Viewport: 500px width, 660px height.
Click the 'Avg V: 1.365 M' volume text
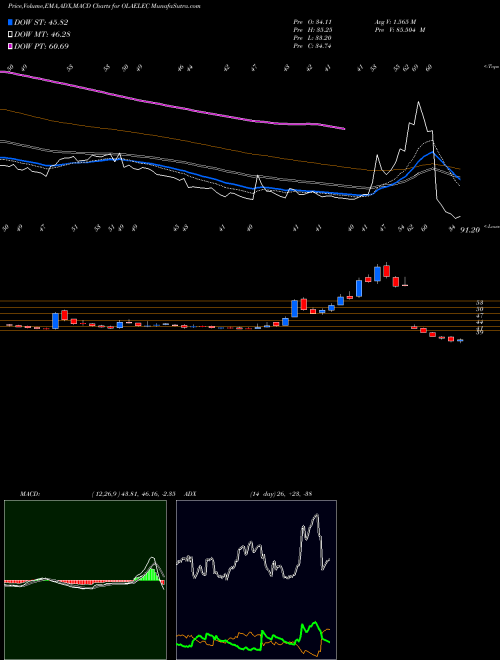tap(395, 22)
